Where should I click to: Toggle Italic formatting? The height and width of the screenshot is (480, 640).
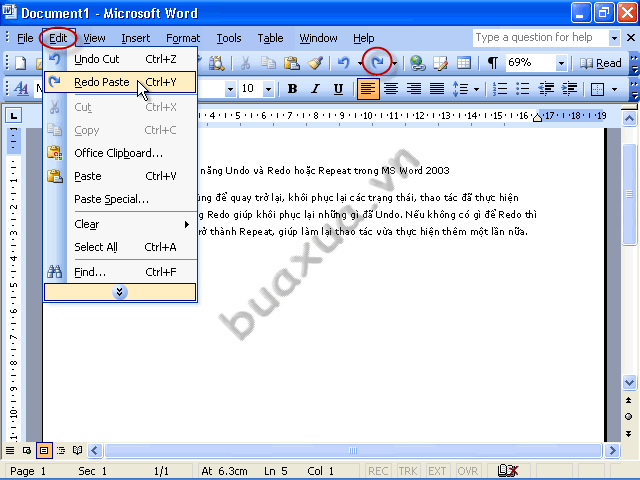[x=315, y=89]
